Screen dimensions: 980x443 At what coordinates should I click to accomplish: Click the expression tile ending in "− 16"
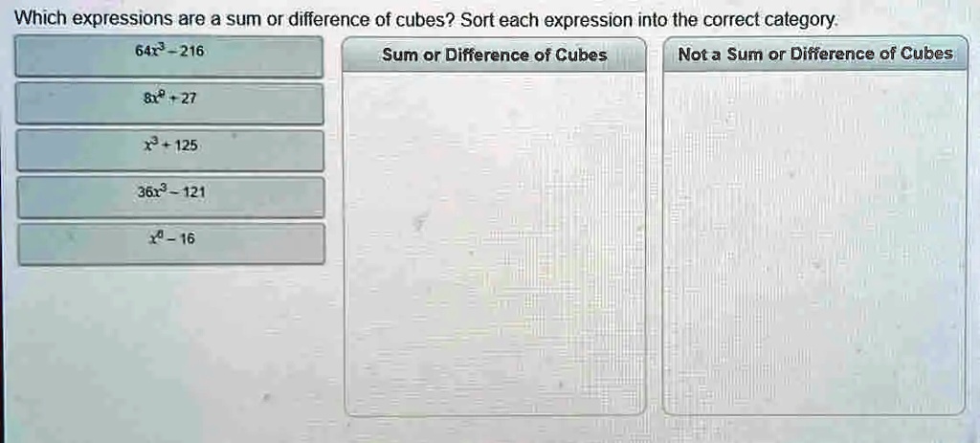(x=170, y=243)
